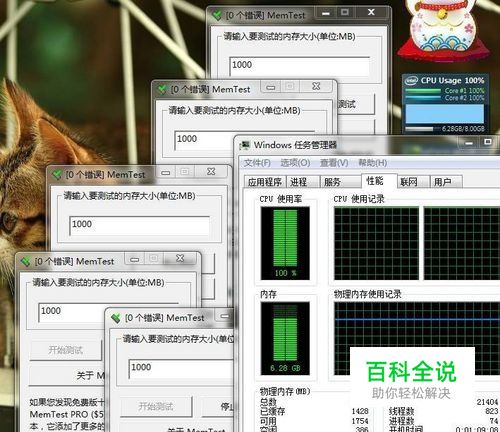Viewport: 500px width, 432px height.
Task: Click 开始测试 in the frontmost MemTest window
Action: pyautogui.click(x=156, y=406)
